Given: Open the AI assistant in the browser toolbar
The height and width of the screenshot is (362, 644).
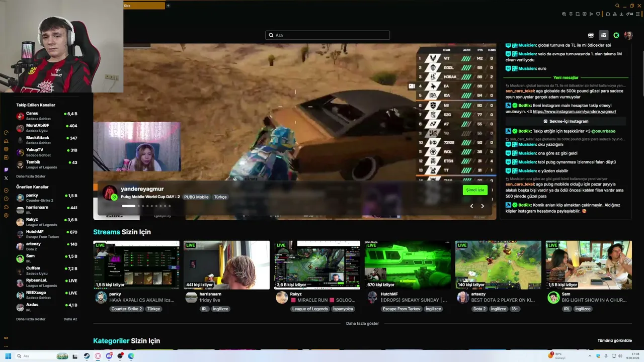Looking at the screenshot, I should point(630,14).
